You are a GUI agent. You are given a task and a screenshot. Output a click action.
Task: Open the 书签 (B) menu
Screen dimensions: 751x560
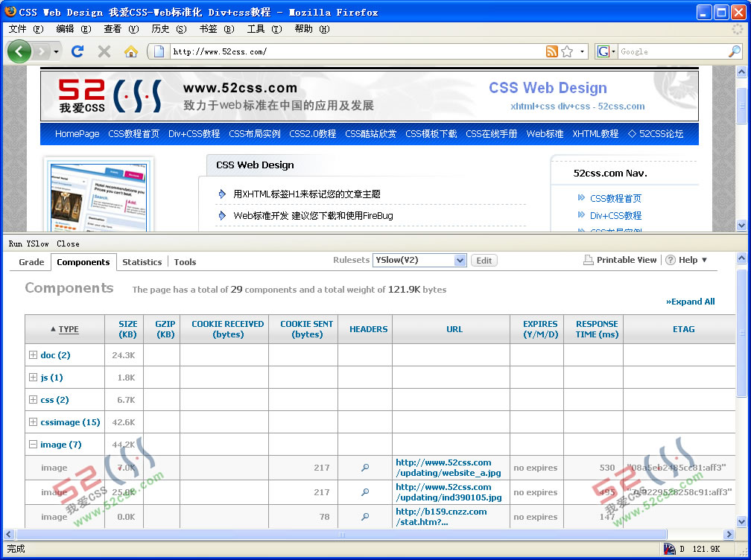tap(217, 29)
